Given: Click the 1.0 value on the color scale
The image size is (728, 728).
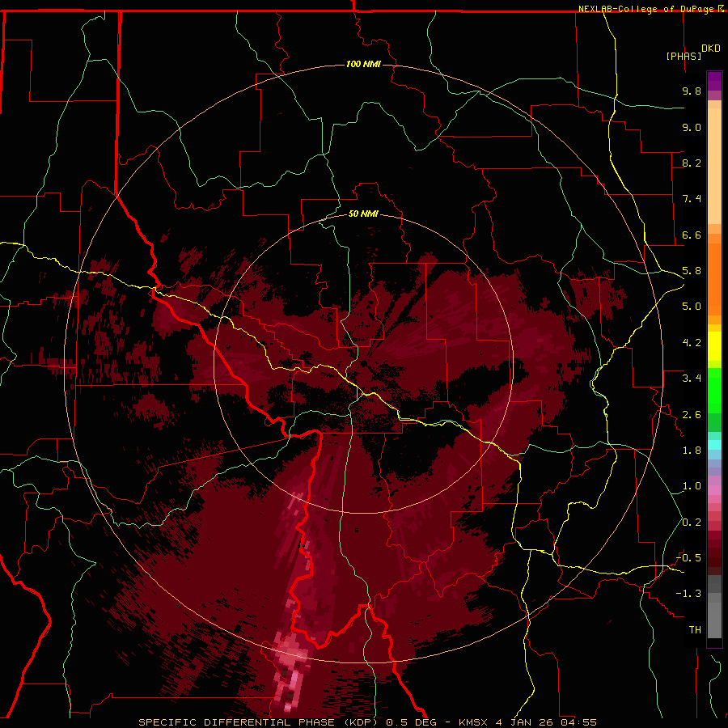Looking at the screenshot, I should [692, 486].
